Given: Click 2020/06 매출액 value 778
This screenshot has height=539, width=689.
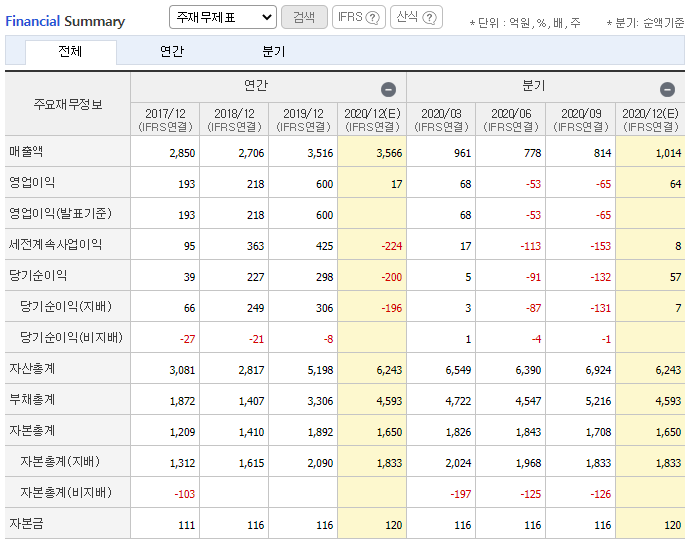Looking at the screenshot, I should 533,153.
